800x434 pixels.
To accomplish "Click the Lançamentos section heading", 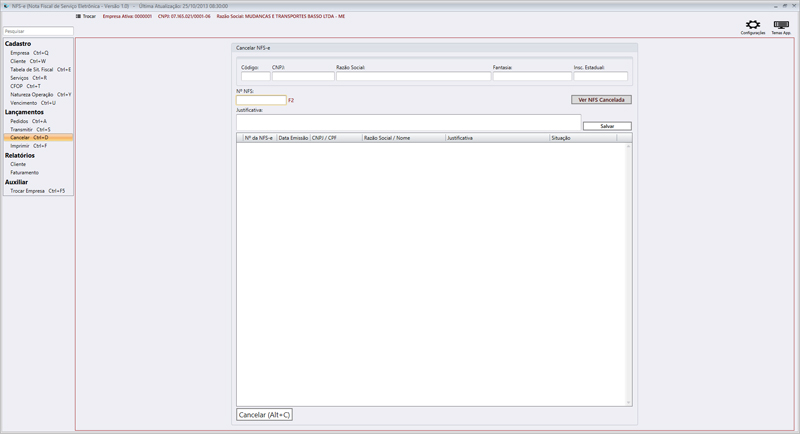I will tap(24, 112).
